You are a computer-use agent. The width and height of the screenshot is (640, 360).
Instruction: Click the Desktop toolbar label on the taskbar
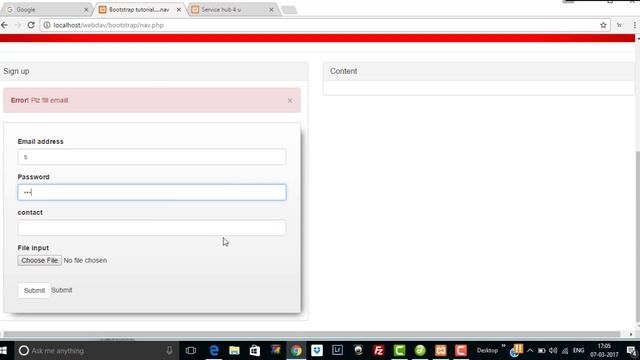[487, 351]
